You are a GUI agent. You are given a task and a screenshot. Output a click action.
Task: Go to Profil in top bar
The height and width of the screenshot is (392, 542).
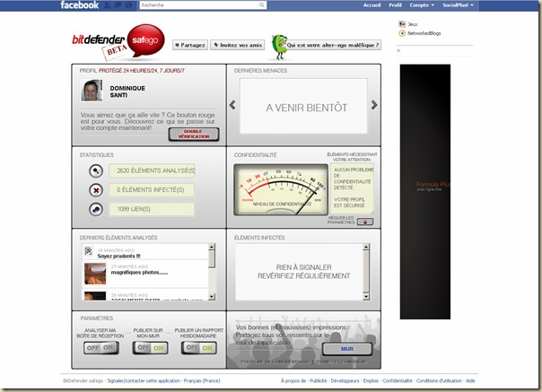pos(395,5)
